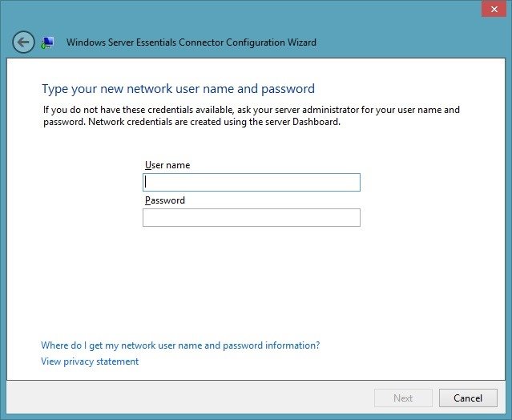Image resolution: width=512 pixels, height=420 pixels.
Task: Go back using the circled arrow icon
Action: (23, 42)
